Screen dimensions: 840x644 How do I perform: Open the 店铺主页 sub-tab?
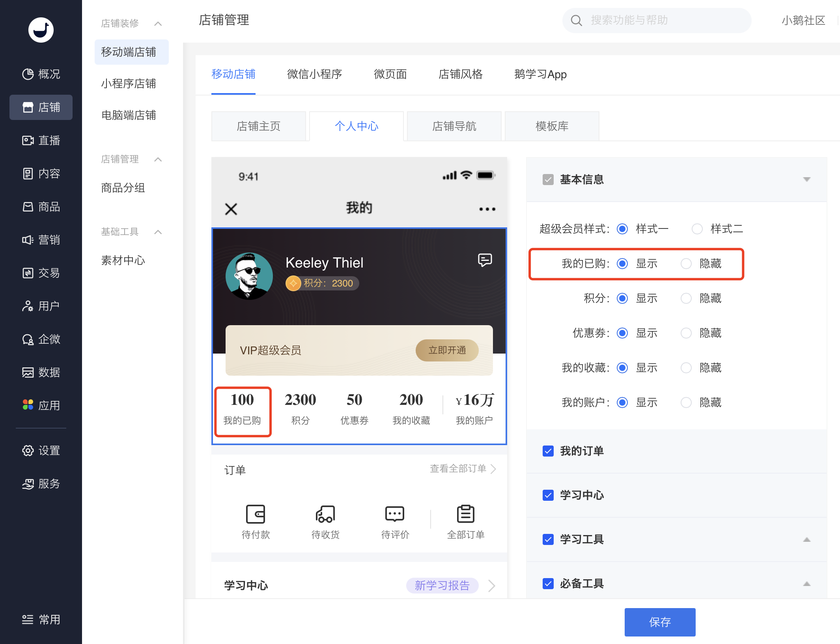(x=259, y=126)
